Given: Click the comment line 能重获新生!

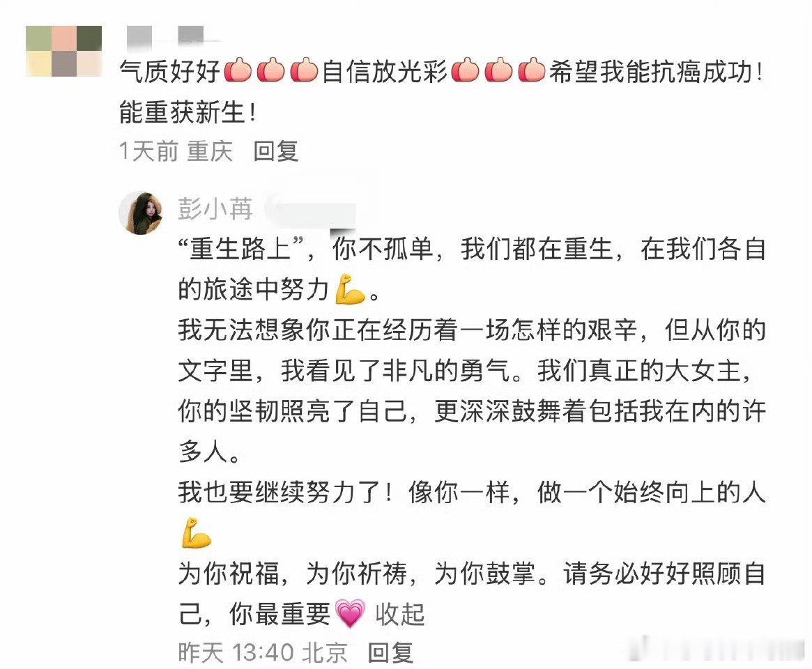Looking at the screenshot, I should tap(188, 111).
